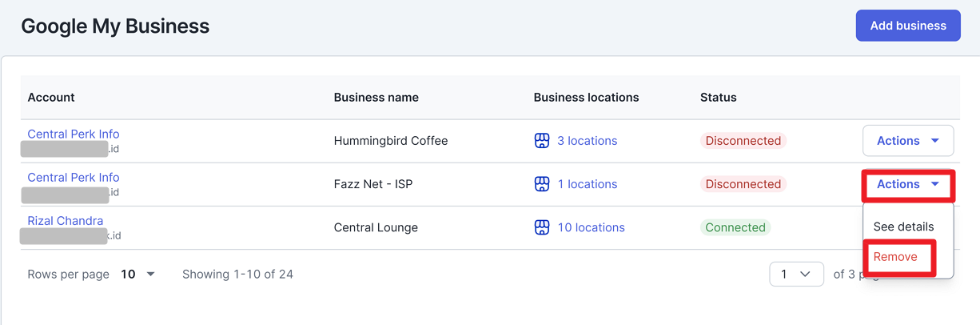Click the caret arrow in Hummingbird Coffee's Actions button
Viewport: 980px width, 325px height.
[x=935, y=141]
